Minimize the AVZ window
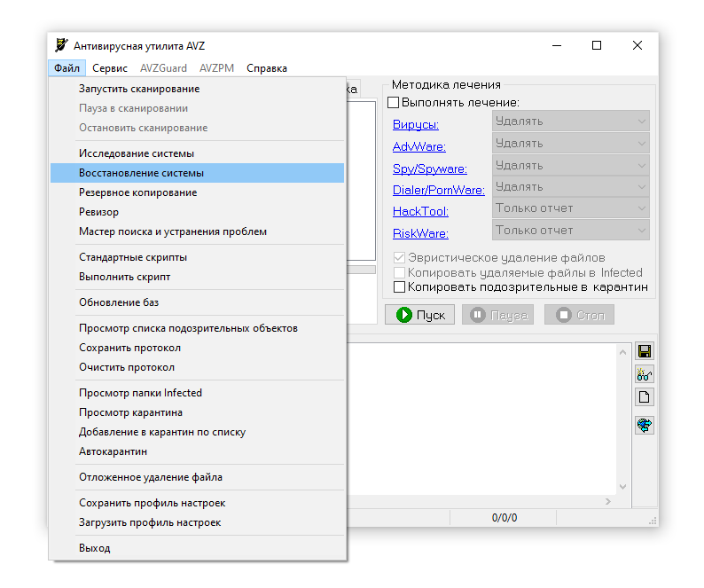 click(557, 45)
